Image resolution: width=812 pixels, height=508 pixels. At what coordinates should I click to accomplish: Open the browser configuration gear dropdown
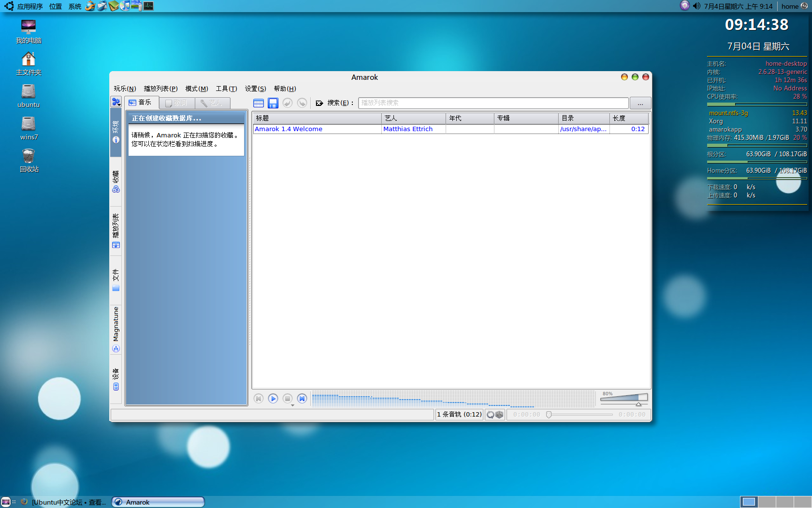pos(116,102)
